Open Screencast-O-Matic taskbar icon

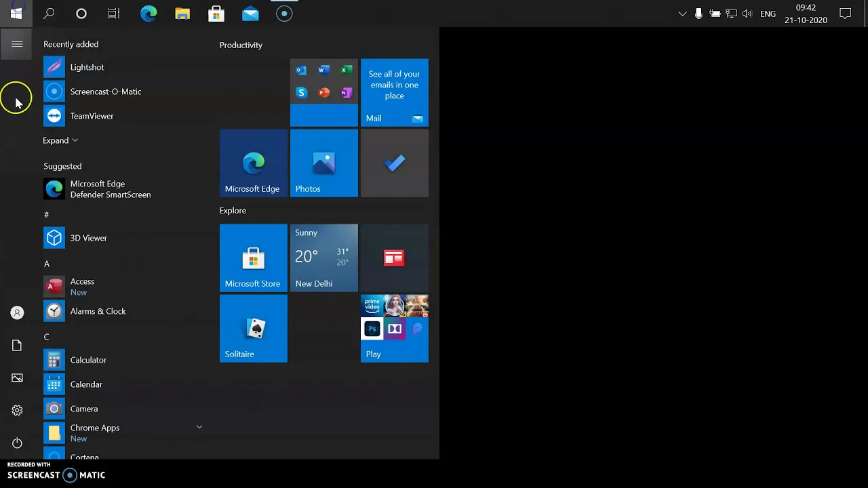click(x=284, y=13)
